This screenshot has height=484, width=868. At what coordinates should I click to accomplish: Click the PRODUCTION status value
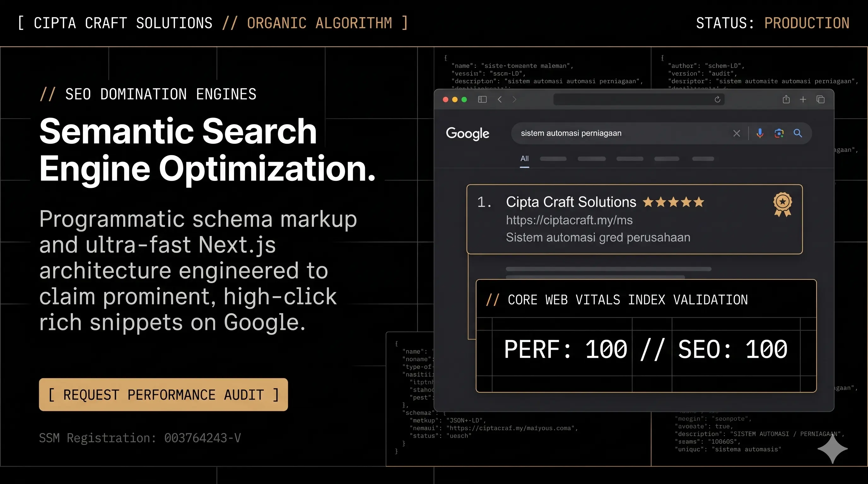807,23
